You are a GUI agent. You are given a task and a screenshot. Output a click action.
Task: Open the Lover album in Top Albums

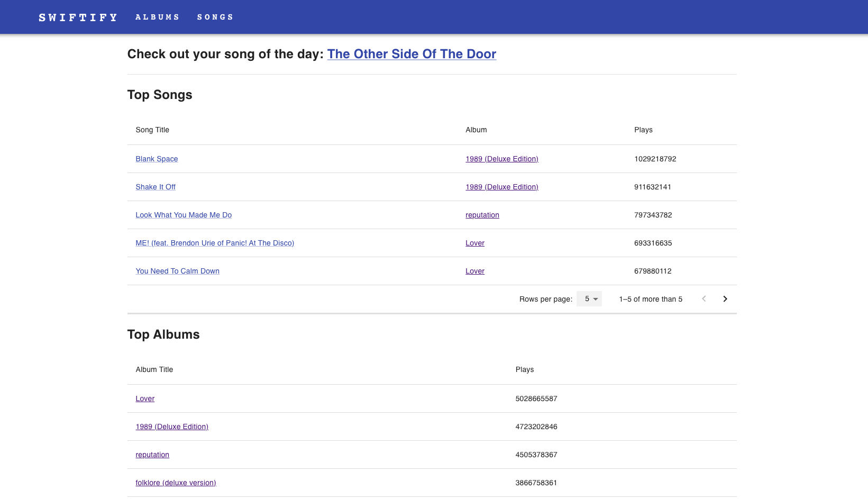tap(144, 398)
